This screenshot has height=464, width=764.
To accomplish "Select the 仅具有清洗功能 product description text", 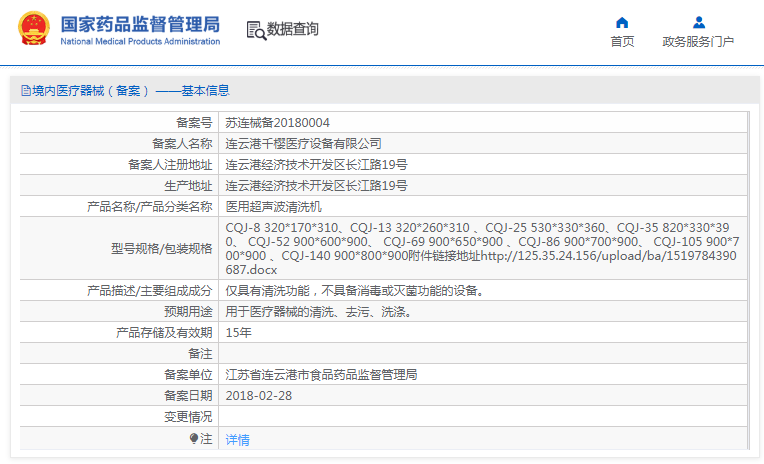I will [x=356, y=291].
